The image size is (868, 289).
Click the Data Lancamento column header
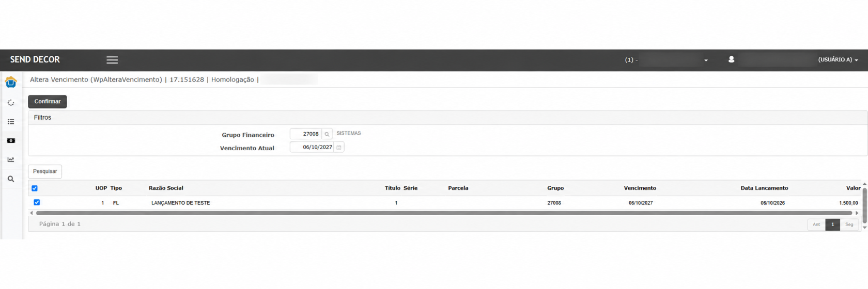pyautogui.click(x=764, y=188)
